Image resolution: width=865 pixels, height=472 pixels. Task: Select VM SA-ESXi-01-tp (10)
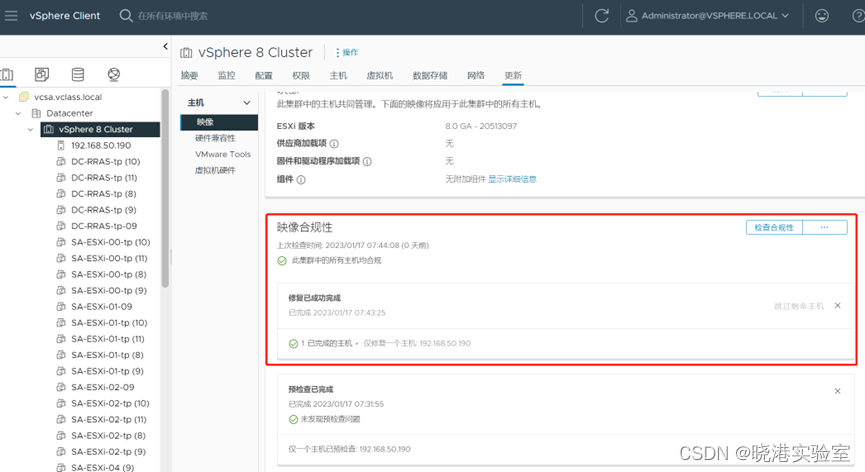click(109, 323)
